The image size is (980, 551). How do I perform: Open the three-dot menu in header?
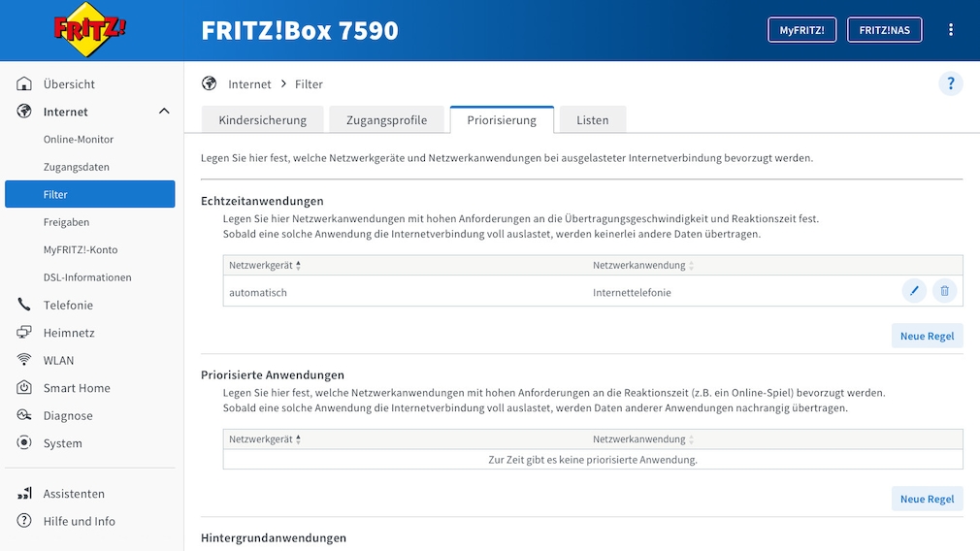point(950,30)
